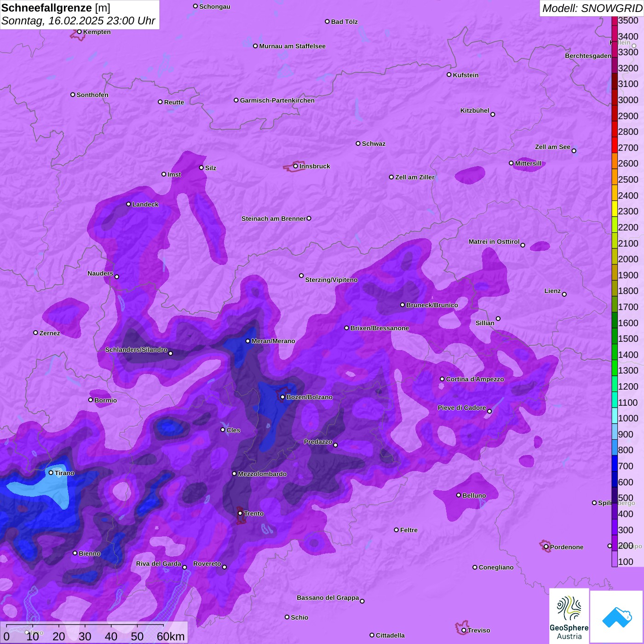The width and height of the screenshot is (644, 644).
Task: Click the Imst label
Action: pos(174,174)
